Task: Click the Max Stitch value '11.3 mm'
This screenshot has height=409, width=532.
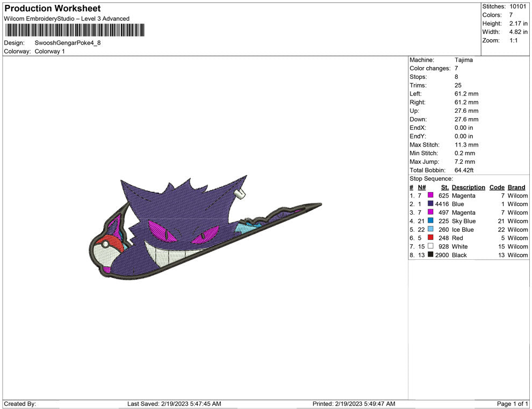Action: [x=466, y=145]
